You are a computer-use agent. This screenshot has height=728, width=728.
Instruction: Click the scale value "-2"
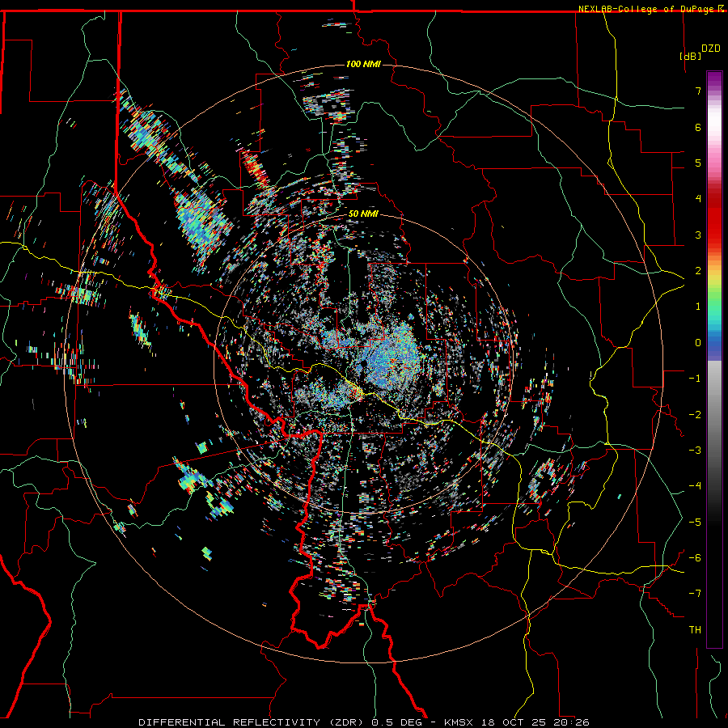click(x=695, y=415)
